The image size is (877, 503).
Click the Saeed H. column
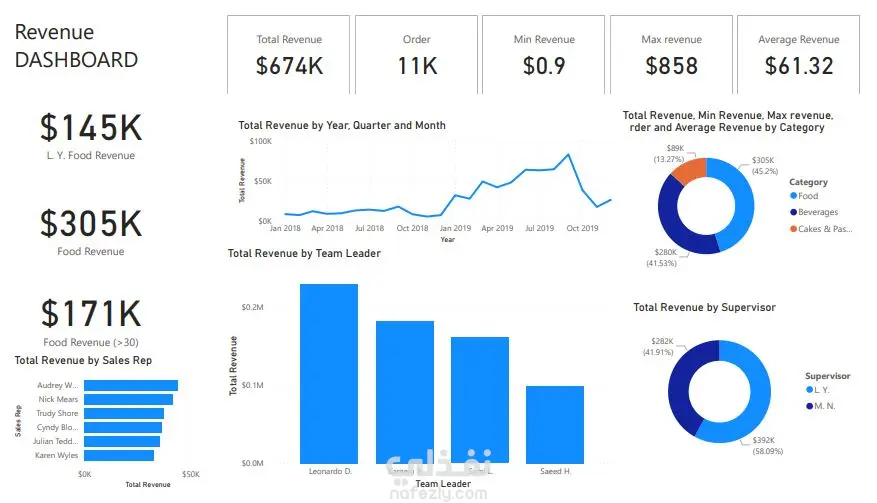[555, 425]
